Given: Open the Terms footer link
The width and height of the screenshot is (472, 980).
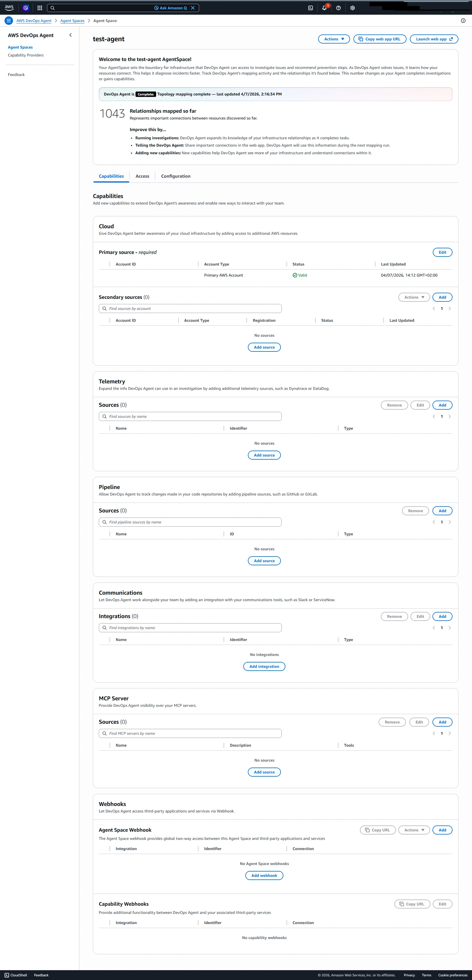Looking at the screenshot, I should [426, 975].
